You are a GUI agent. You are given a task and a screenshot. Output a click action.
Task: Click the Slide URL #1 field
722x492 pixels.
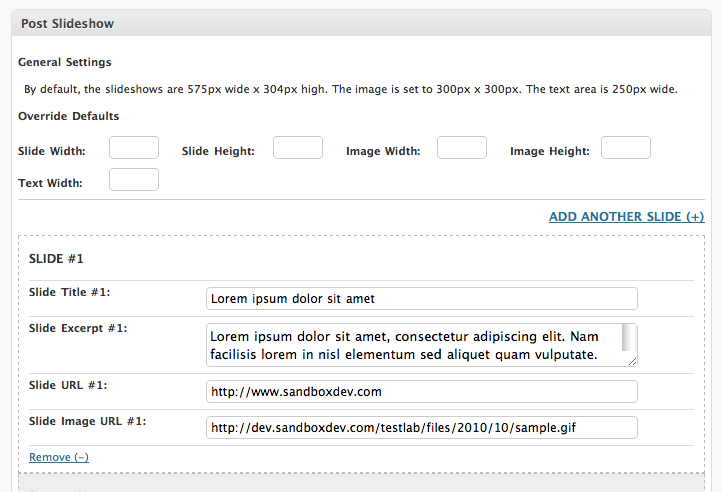pos(422,392)
